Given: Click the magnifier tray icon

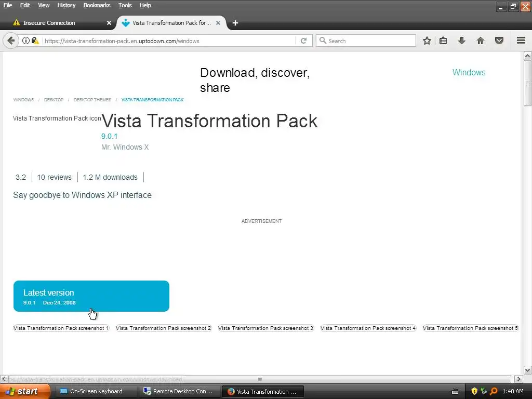Looking at the screenshot, I should (x=494, y=391).
